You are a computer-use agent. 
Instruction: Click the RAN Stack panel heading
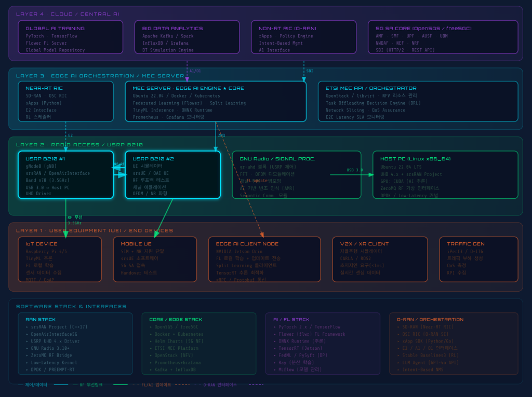[x=41, y=319]
